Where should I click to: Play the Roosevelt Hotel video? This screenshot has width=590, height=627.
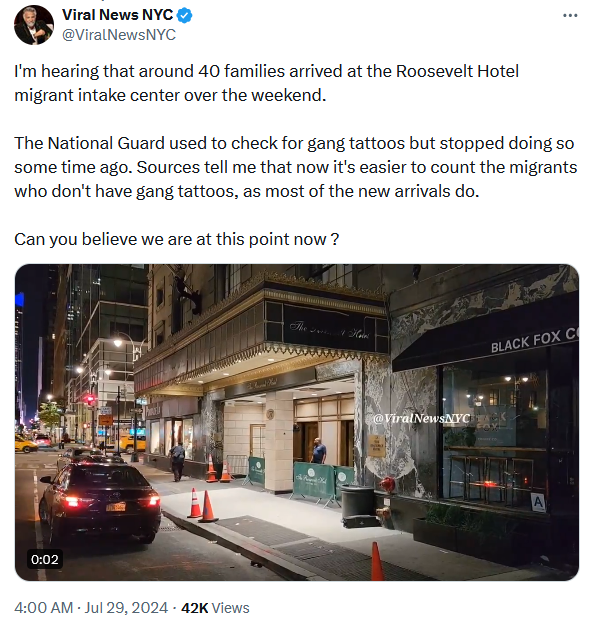pos(297,422)
